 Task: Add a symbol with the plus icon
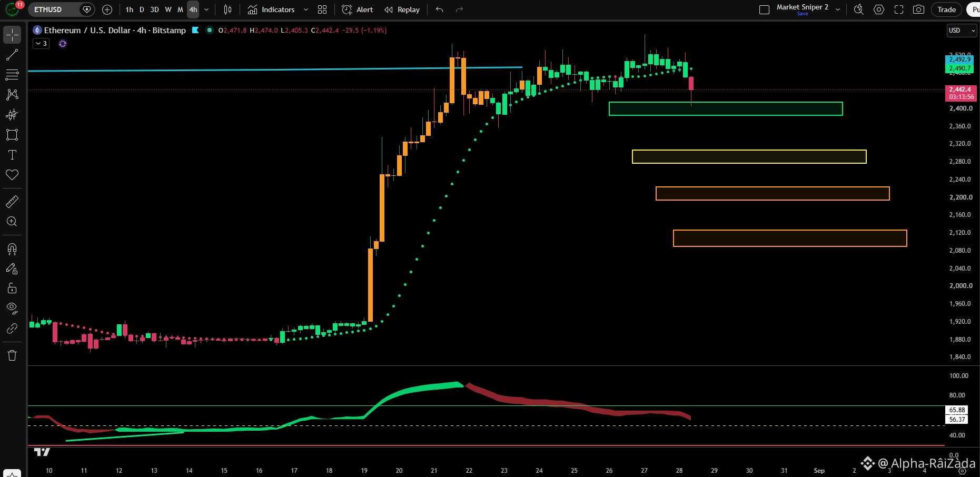pyautogui.click(x=107, y=9)
